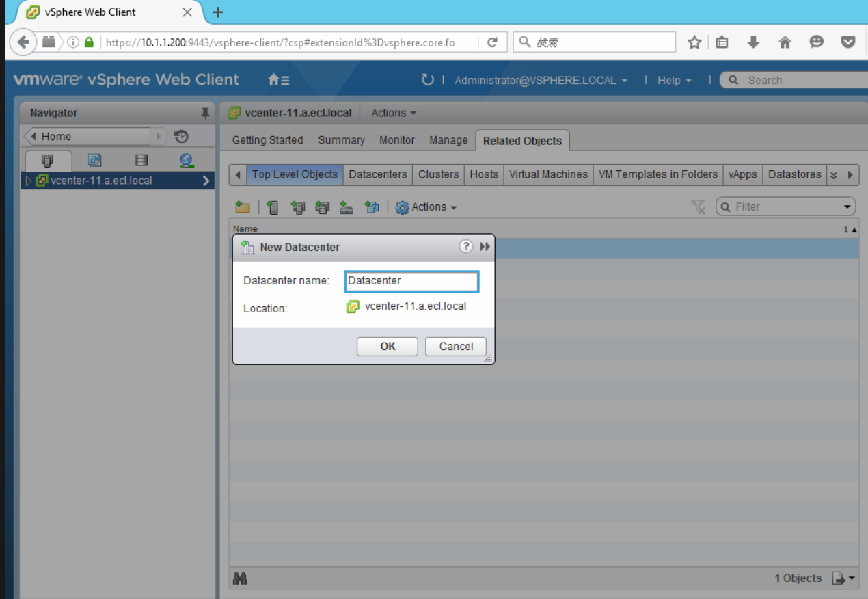Refresh the vSphere client with circular arrow icon
Screen dimensions: 868x599
pyautogui.click(x=428, y=80)
